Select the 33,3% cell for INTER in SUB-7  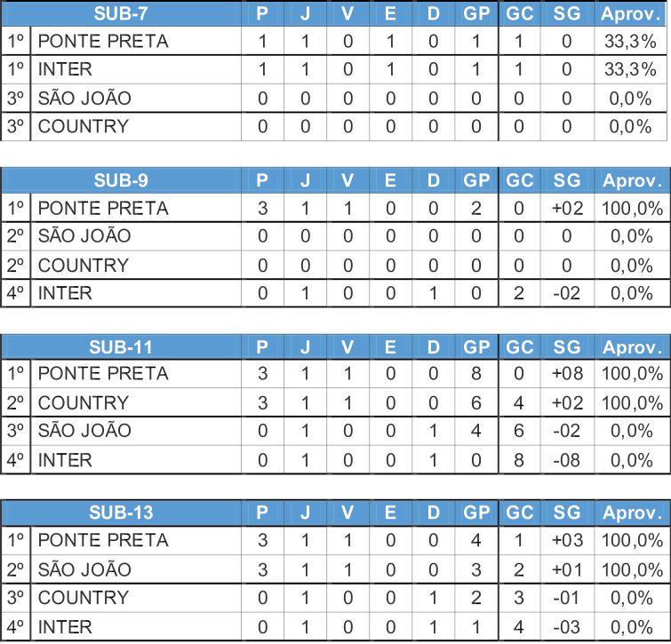[x=630, y=69]
